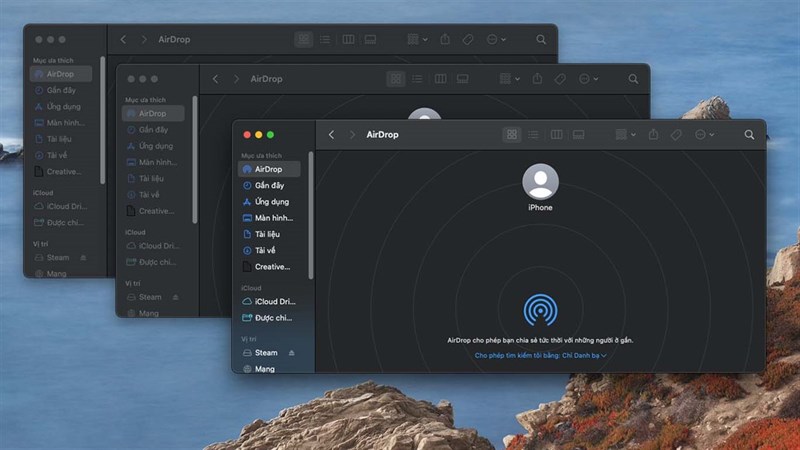800x450 pixels.
Task: Open the ellipsis action menu in the front window
Action: (x=704, y=135)
